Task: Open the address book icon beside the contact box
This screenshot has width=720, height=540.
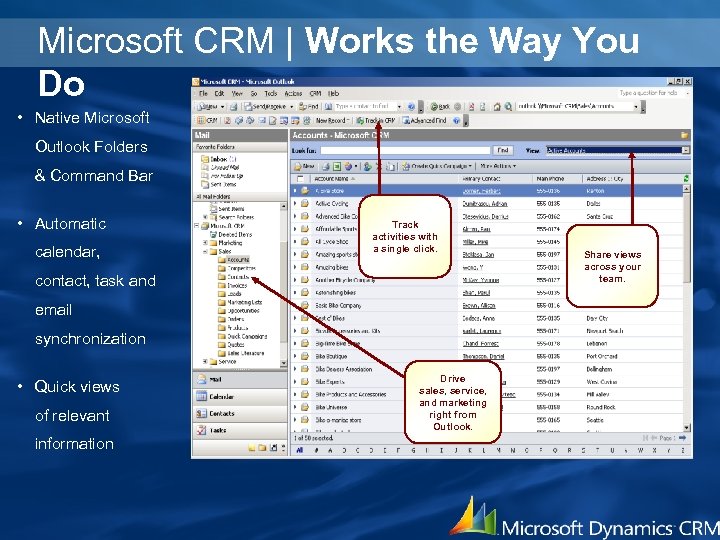Action: (328, 107)
